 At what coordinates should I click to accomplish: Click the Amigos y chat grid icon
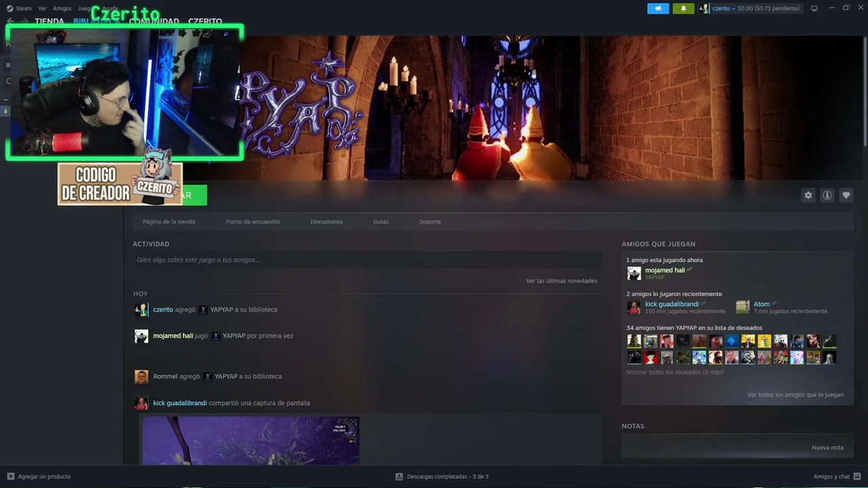(857, 476)
